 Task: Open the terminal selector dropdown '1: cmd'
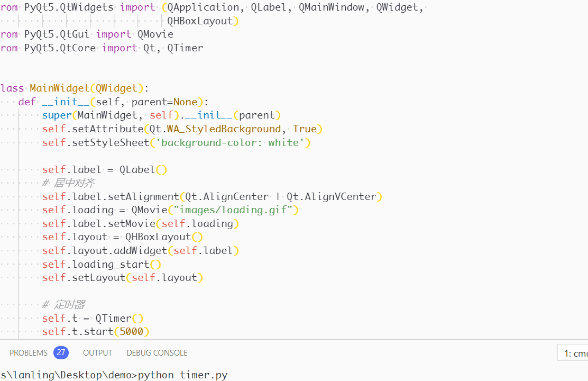(x=575, y=353)
